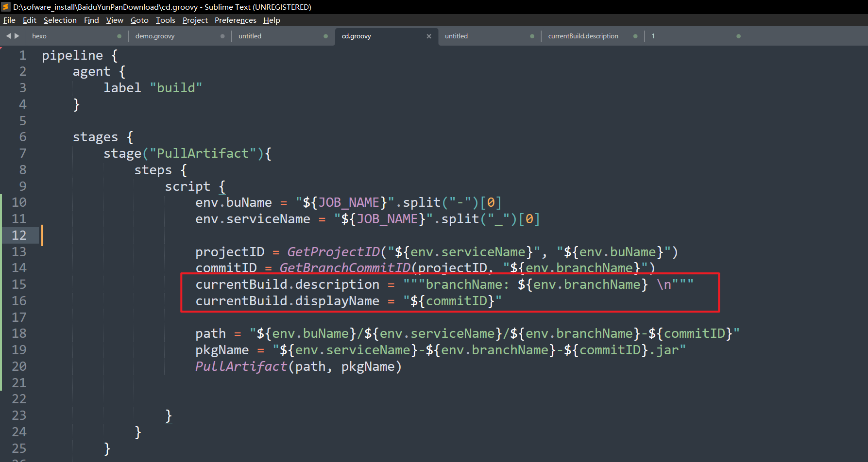Viewport: 868px width, 462px height.
Task: Open the Find menu
Action: (91, 20)
